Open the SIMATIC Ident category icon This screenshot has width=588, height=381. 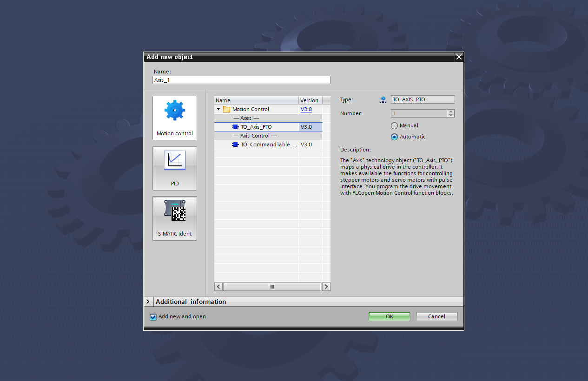(x=175, y=210)
